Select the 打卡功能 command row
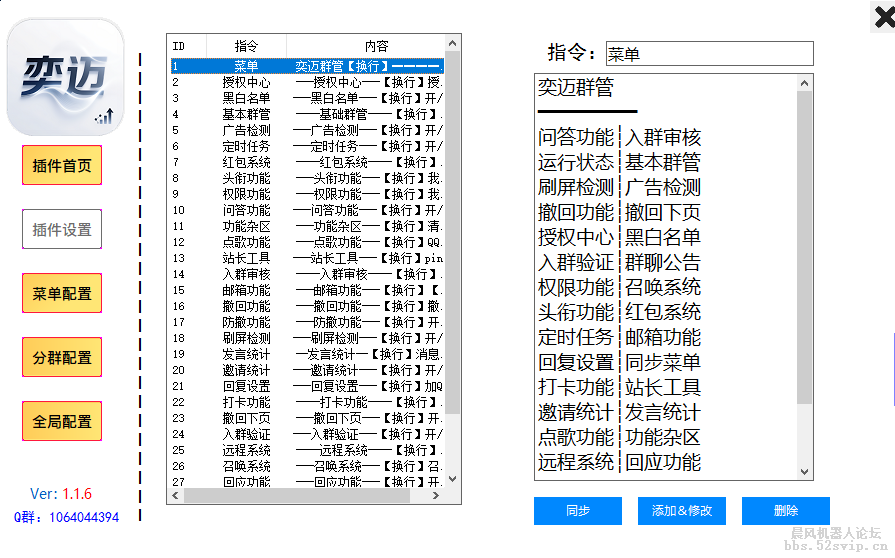The height and width of the screenshot is (558, 895). [x=246, y=402]
